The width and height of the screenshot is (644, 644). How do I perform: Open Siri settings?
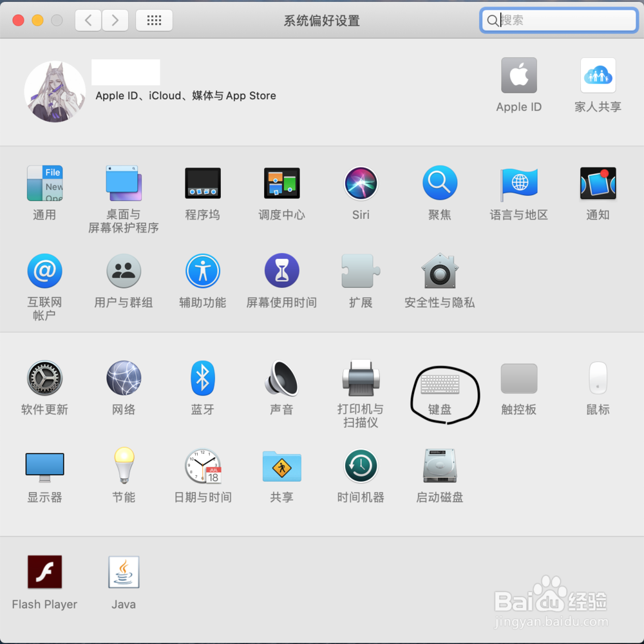[361, 184]
